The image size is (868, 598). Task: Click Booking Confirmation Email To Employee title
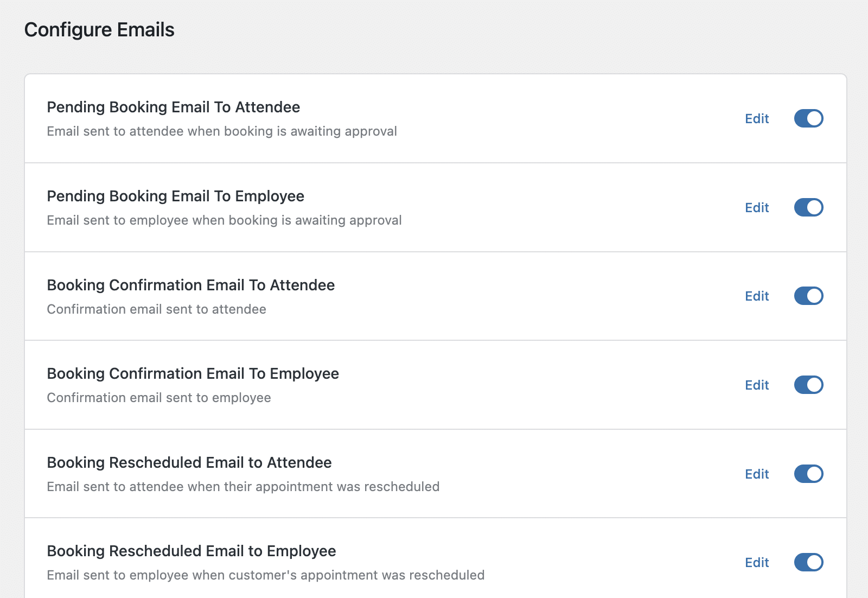193,373
